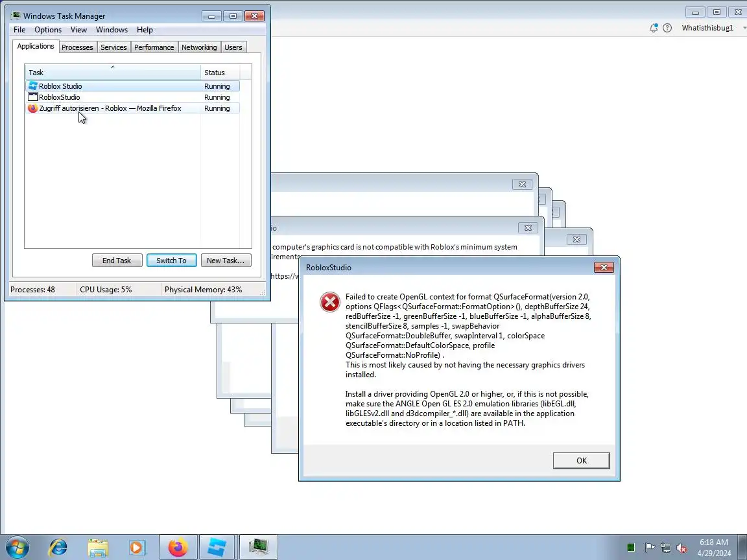Click the Roblox Studio taskbar icon
The height and width of the screenshot is (560, 747).
click(217, 547)
